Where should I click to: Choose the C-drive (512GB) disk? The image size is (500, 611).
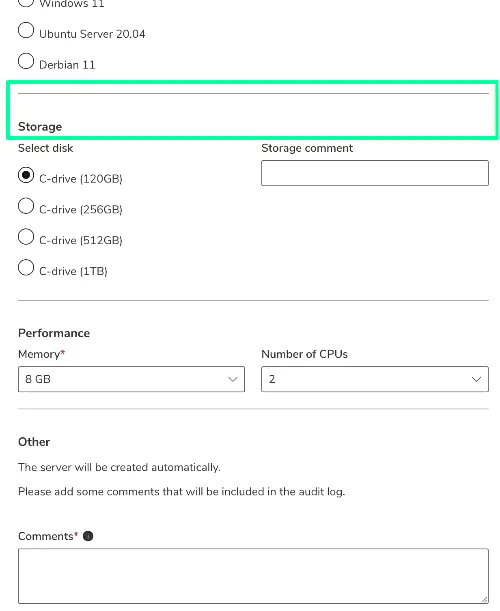[x=26, y=237]
